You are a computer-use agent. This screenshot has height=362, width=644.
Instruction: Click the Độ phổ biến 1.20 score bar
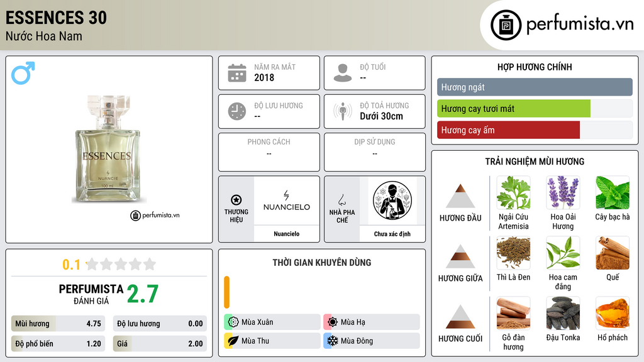point(58,344)
